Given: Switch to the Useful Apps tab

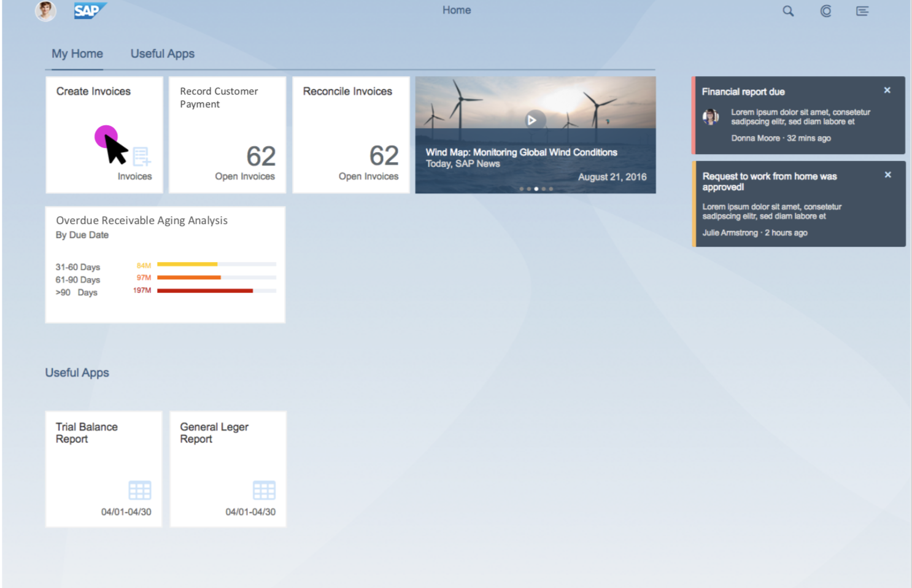Looking at the screenshot, I should point(163,53).
